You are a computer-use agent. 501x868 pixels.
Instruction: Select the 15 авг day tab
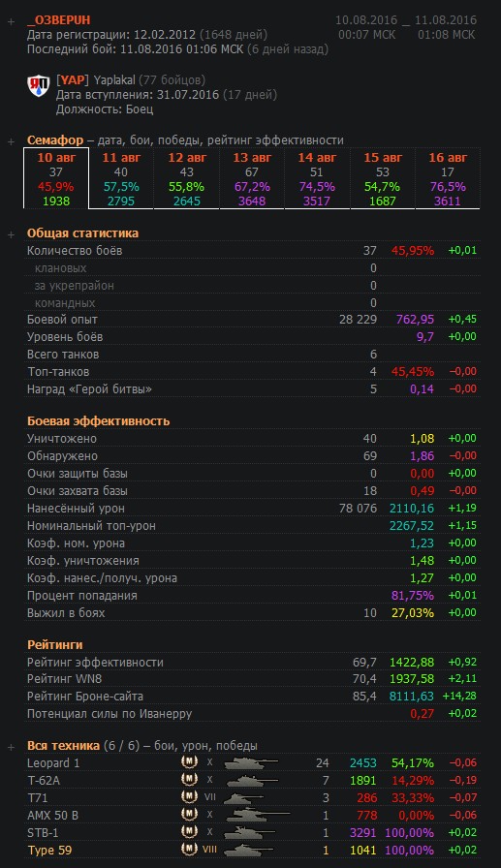[383, 178]
